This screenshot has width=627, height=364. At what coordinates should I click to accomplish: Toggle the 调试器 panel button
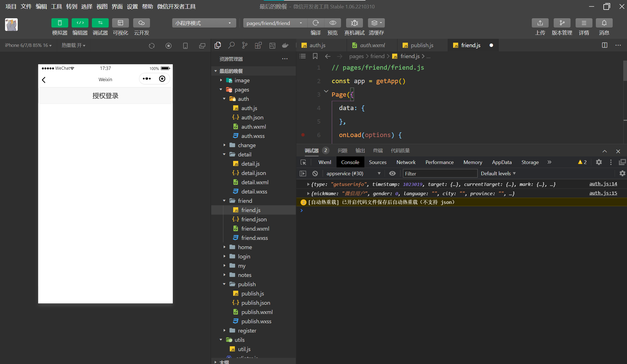pyautogui.click(x=100, y=23)
